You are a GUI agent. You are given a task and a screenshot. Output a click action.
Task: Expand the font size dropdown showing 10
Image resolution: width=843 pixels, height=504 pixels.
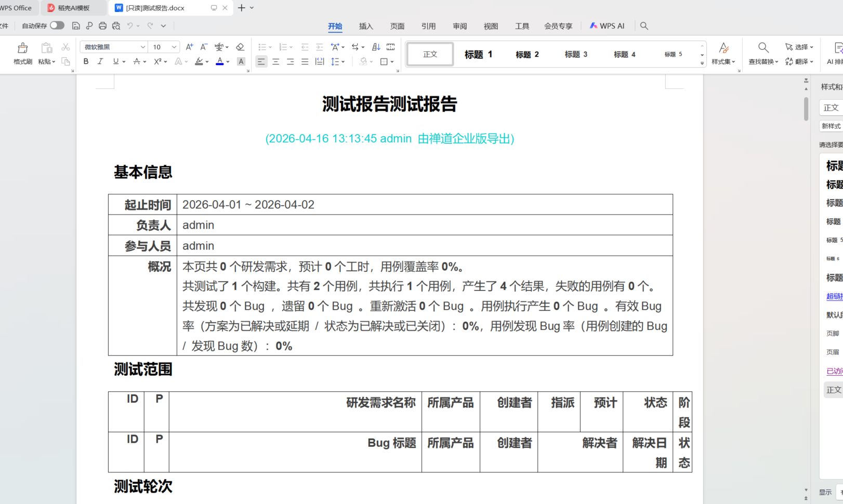[x=174, y=47]
